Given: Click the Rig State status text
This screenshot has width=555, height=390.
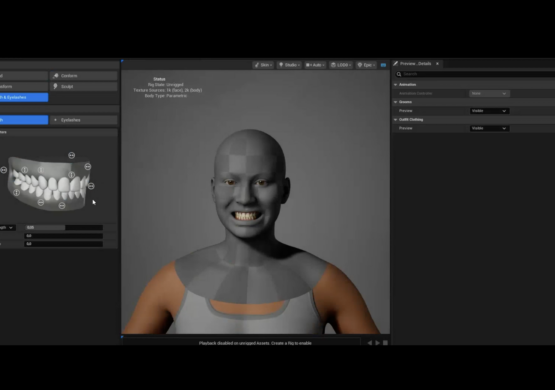Looking at the screenshot, I should [x=166, y=85].
